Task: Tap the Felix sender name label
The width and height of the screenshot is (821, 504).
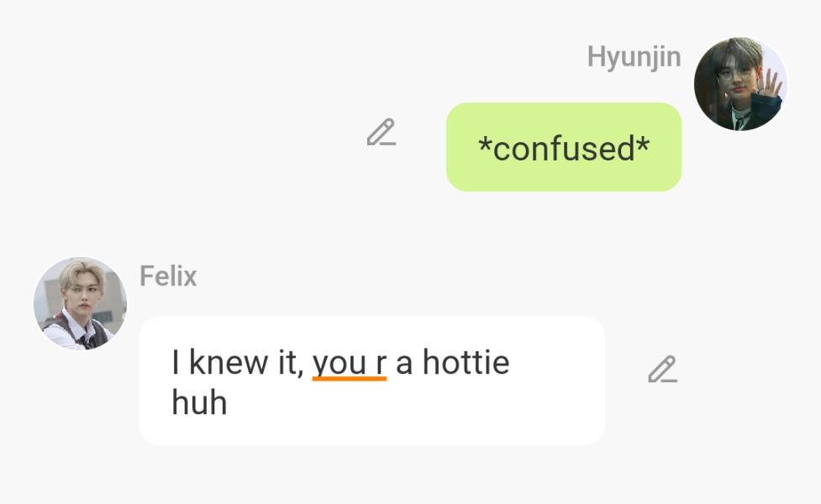Action: 168,276
